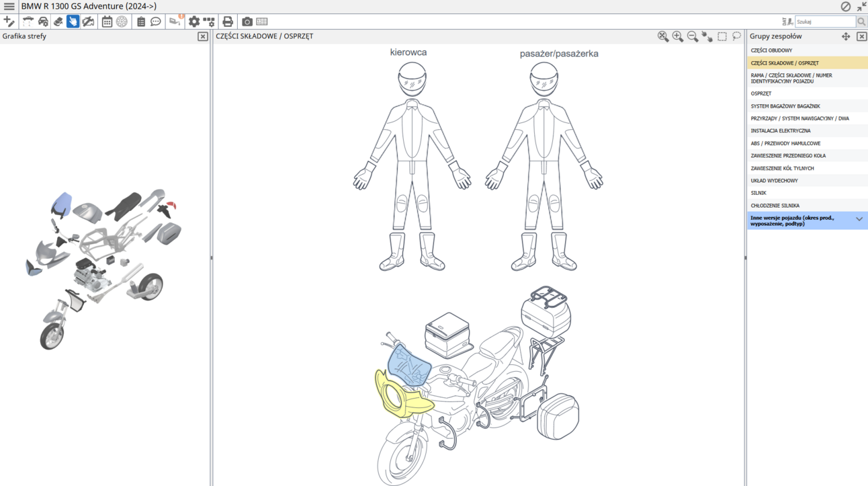The height and width of the screenshot is (486, 868).
Task: Click the camera screenshot icon
Action: (247, 22)
